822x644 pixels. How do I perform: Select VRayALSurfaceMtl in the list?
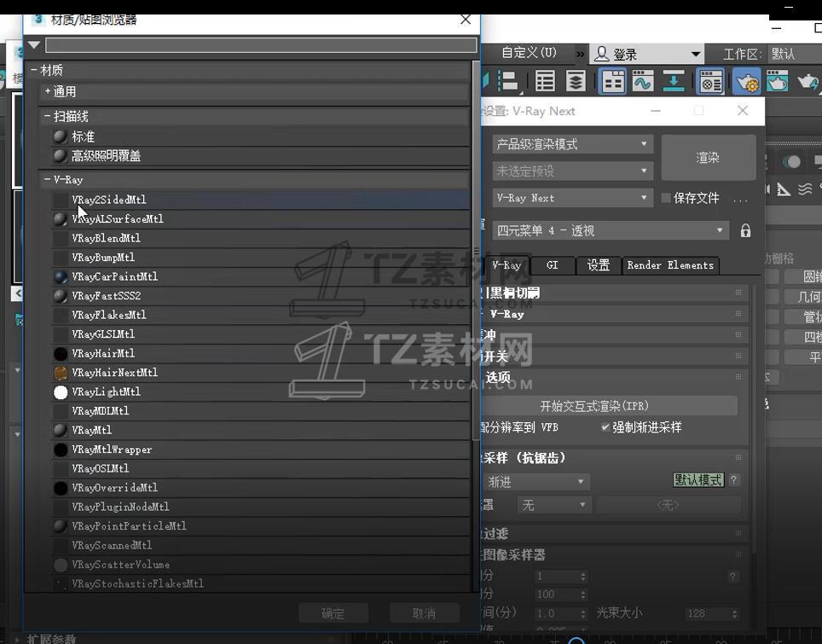tap(260, 218)
